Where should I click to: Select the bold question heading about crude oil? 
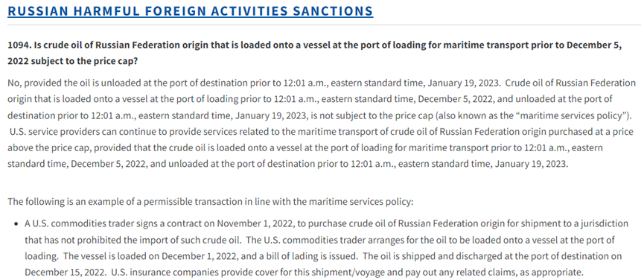315,53
